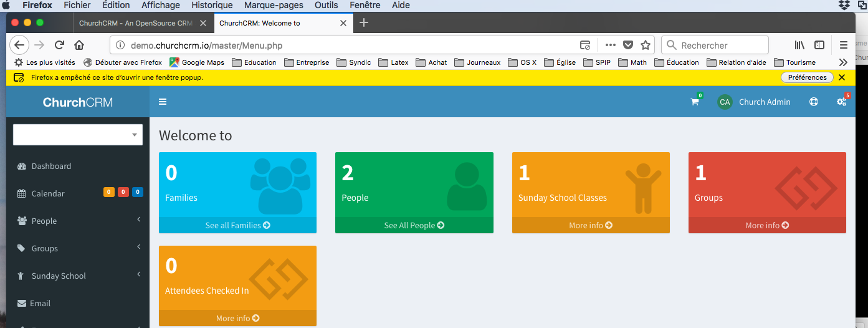The image size is (868, 328).
Task: Open the Latex bookmarks folder
Action: 393,62
